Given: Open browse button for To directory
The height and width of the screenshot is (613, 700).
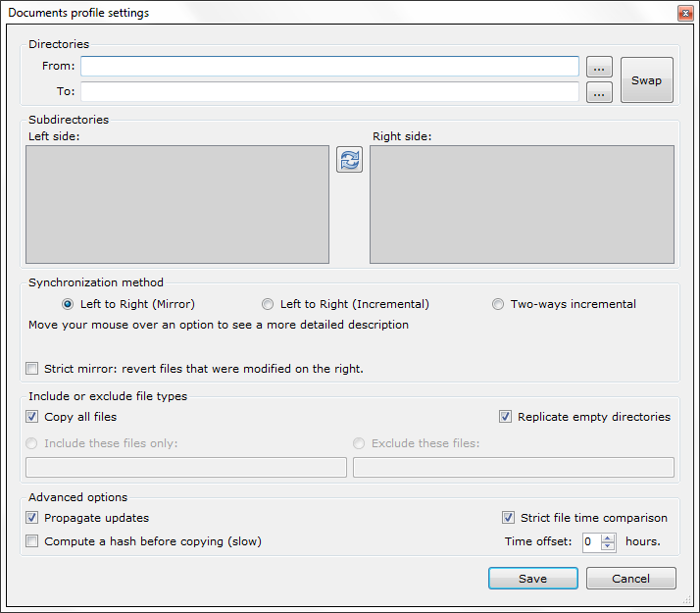Looking at the screenshot, I should point(599,92).
